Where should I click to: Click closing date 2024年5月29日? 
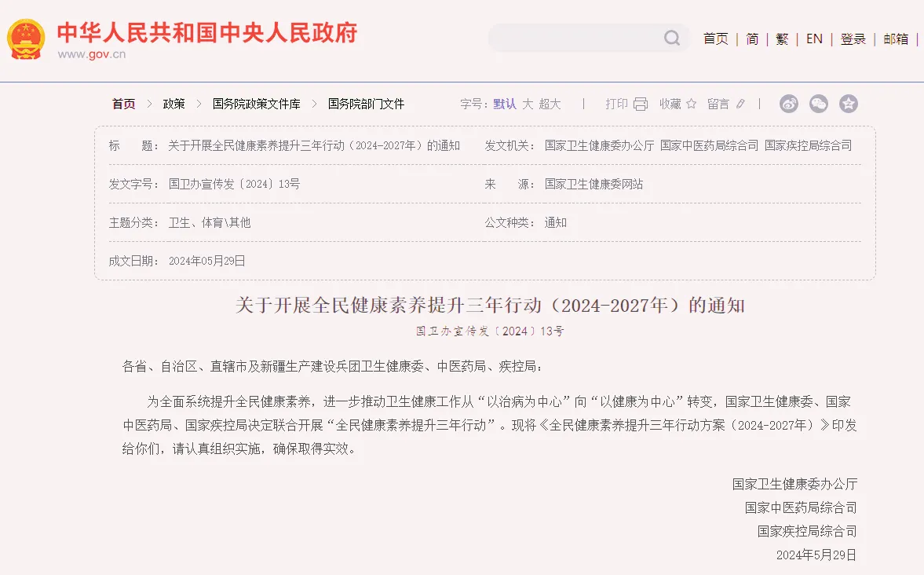click(x=816, y=555)
